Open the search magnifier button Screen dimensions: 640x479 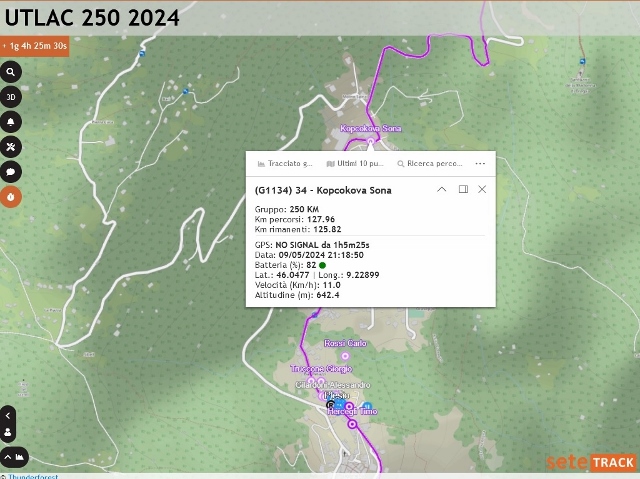[x=11, y=72]
